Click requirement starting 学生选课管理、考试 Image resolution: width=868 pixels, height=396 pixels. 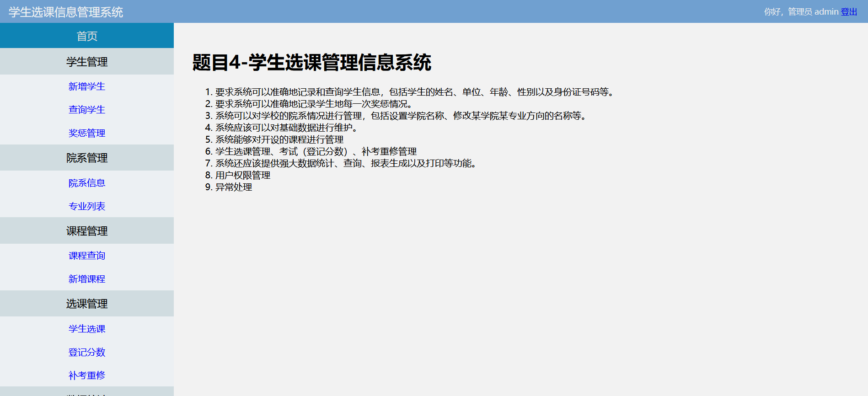click(x=316, y=151)
